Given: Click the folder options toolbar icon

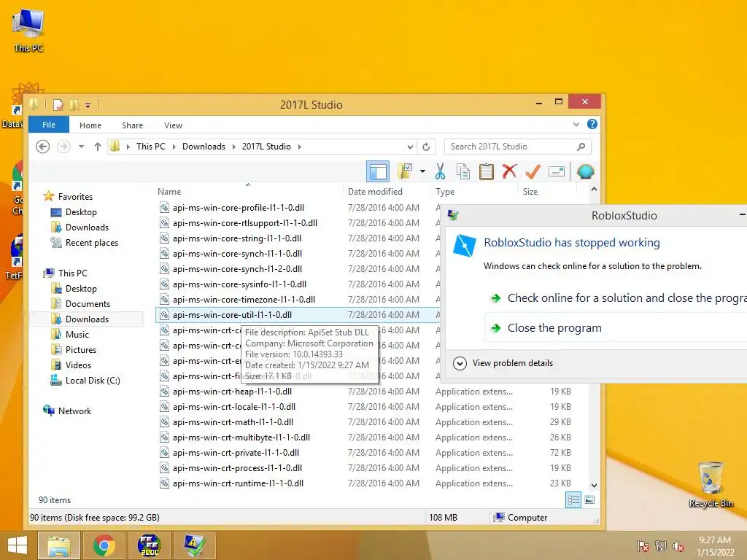Looking at the screenshot, I should coord(405,171).
